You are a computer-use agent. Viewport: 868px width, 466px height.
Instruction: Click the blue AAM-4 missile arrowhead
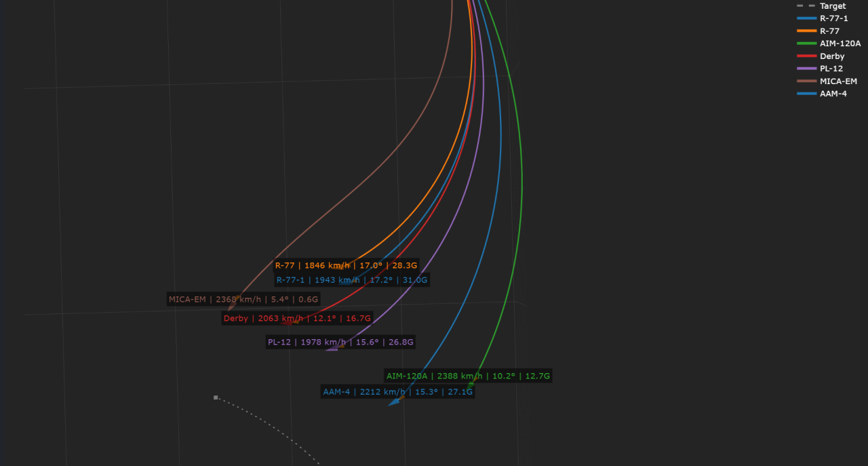(x=393, y=403)
